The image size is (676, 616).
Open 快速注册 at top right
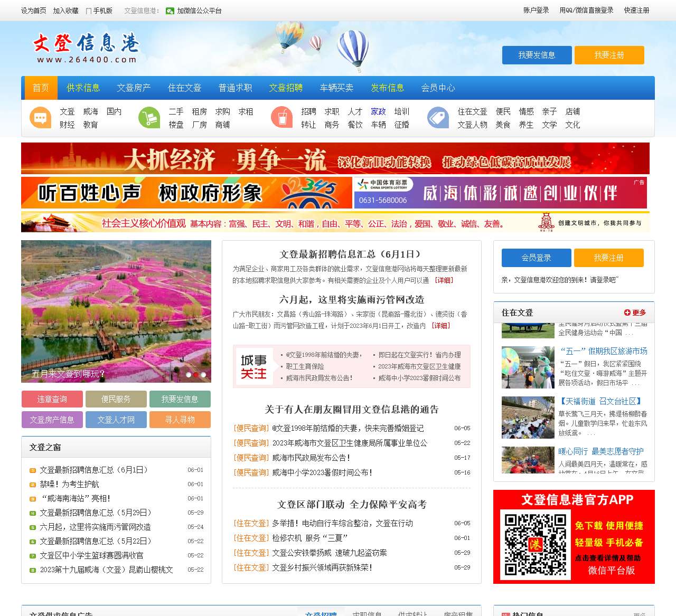coord(636,10)
